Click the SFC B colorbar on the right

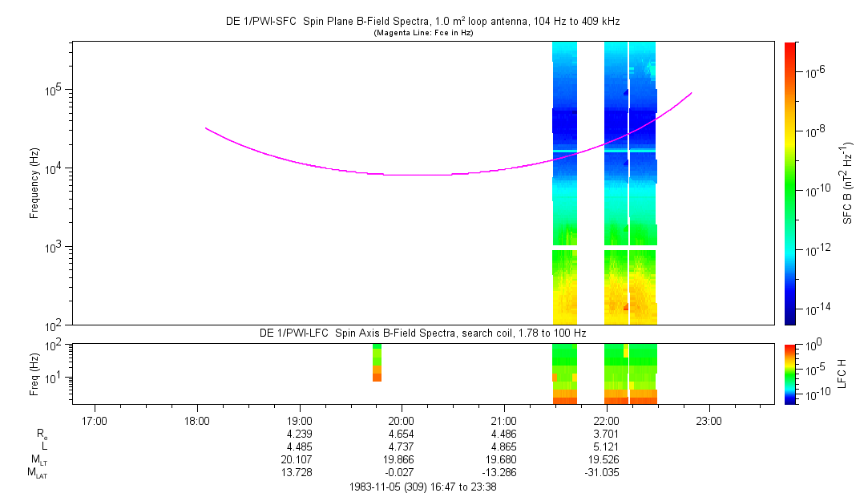tap(790, 183)
